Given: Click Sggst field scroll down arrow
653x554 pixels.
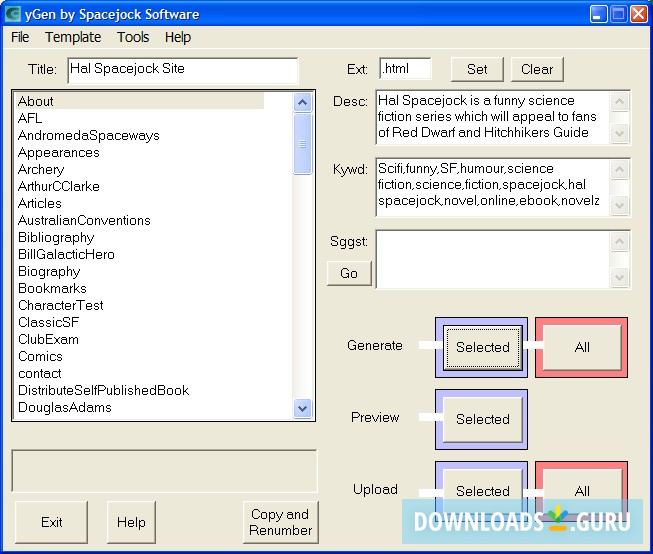Looking at the screenshot, I should point(619,278).
